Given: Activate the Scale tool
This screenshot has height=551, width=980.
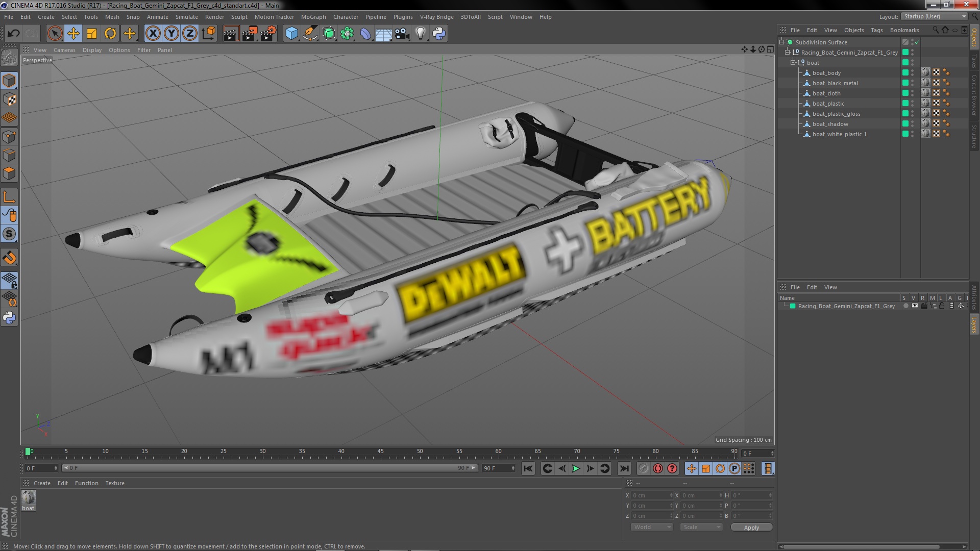Looking at the screenshot, I should click(92, 34).
